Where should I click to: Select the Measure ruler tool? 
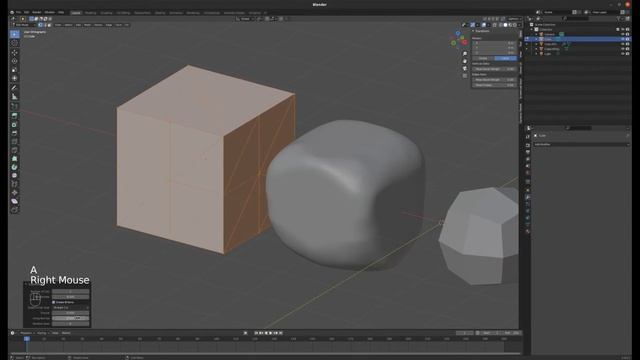click(14, 96)
